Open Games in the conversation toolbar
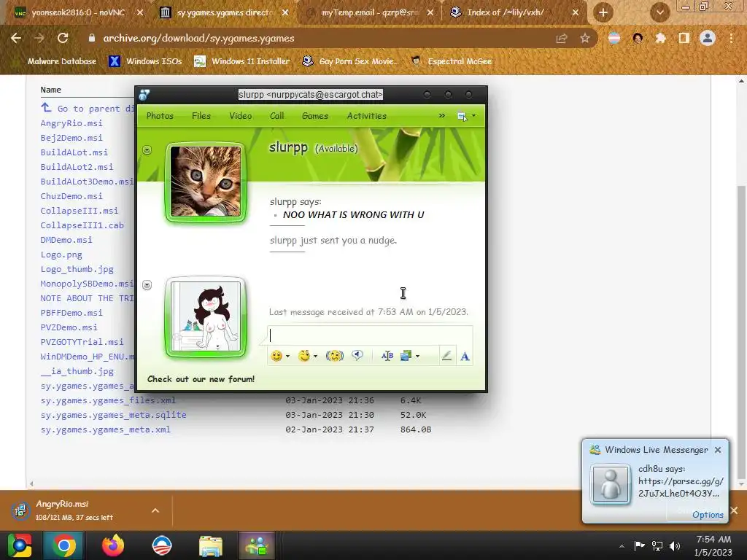The height and width of the screenshot is (560, 747). tap(315, 116)
